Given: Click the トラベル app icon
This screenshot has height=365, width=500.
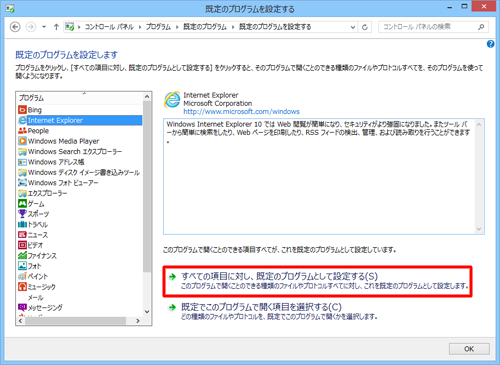Looking at the screenshot, I should click(22, 224).
